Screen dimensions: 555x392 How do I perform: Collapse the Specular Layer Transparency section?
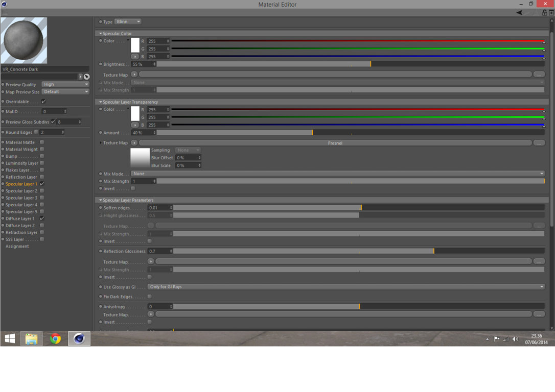[x=101, y=102]
